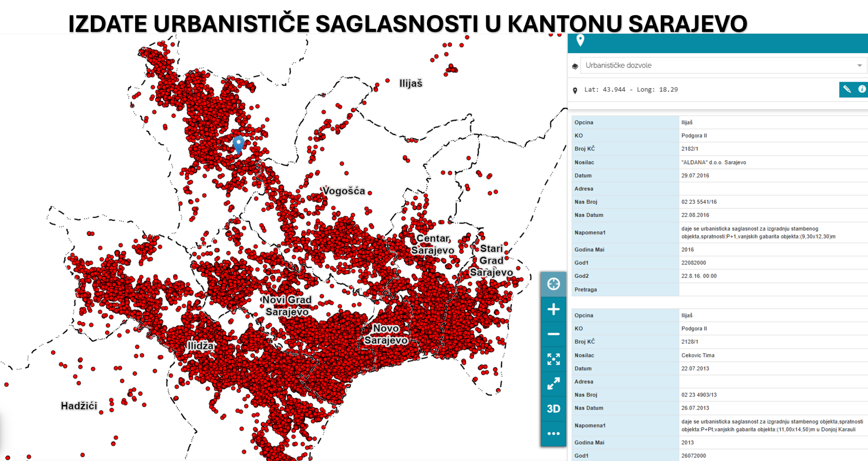Image resolution: width=868 pixels, height=461 pixels.
Task: Click the Vogošća map label
Action: coord(344,191)
